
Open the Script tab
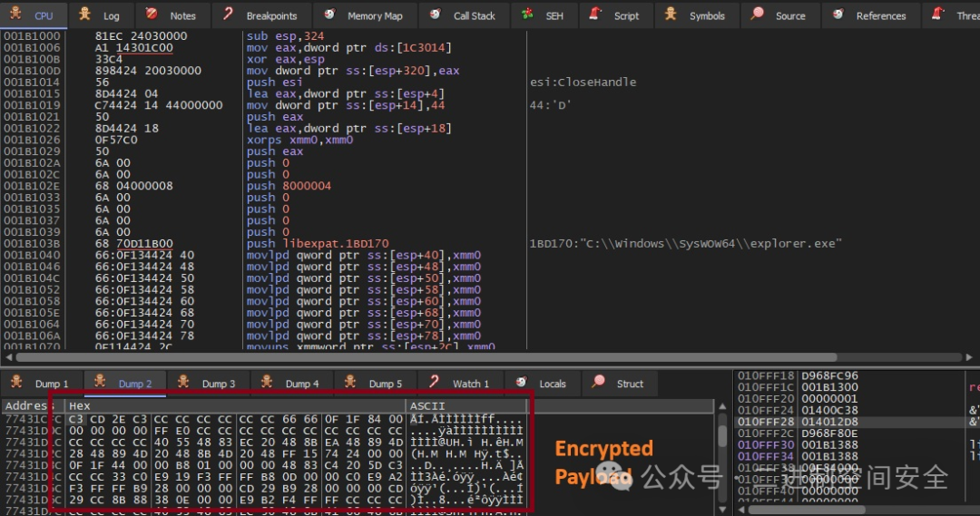click(x=615, y=15)
